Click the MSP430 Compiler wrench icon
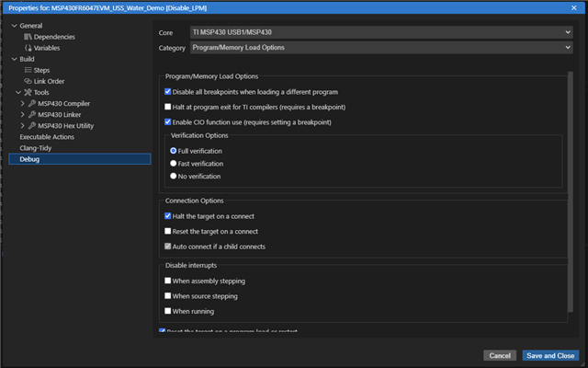Image resolution: width=588 pixels, height=368 pixels. tap(32, 103)
